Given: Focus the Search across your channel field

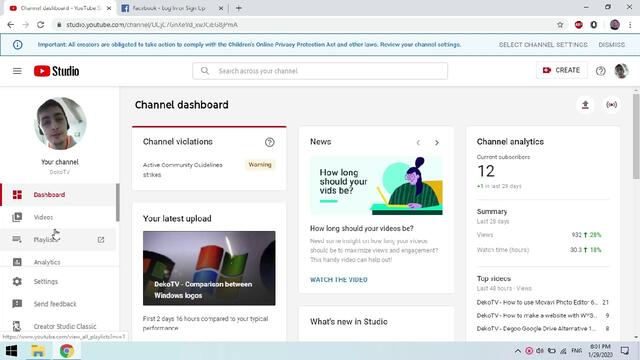Looking at the screenshot, I should tap(320, 71).
